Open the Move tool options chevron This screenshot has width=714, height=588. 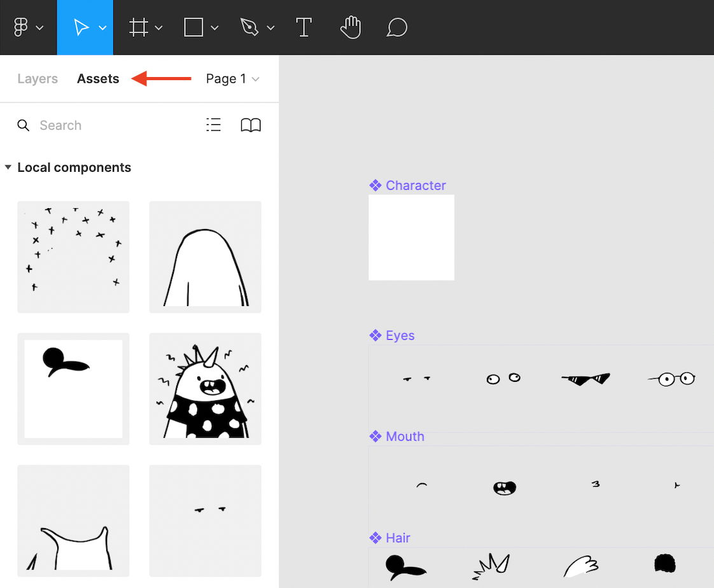(103, 28)
